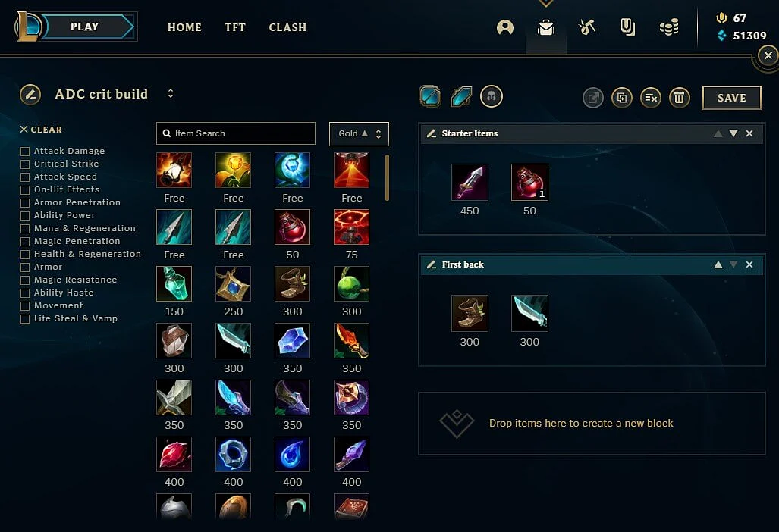Viewport: 779px width, 532px height.
Task: Move Starter Items block down with arrow
Action: 733,133
